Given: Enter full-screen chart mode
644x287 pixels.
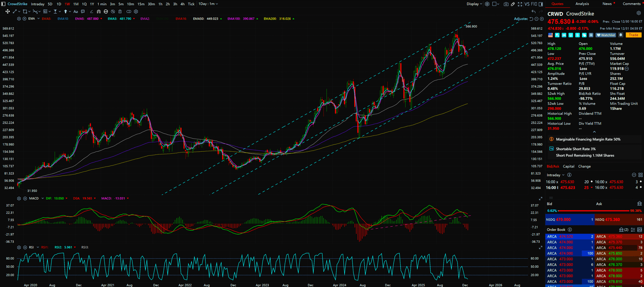Looking at the screenshot, I should pos(520,4).
